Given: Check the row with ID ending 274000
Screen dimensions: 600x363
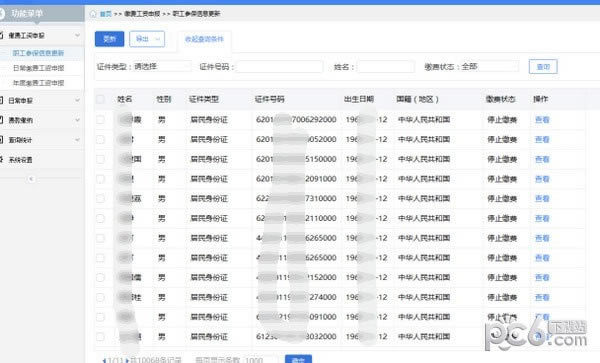Looking at the screenshot, I should click(100, 297).
